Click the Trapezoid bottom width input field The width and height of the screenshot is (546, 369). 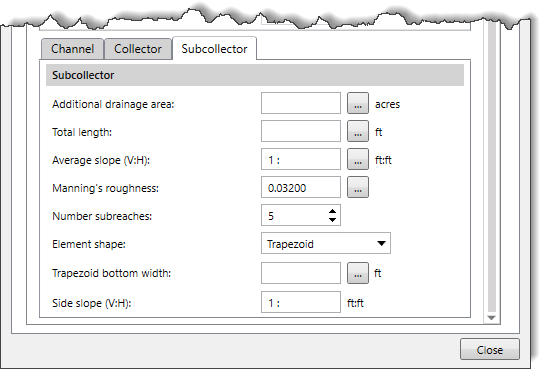(x=301, y=273)
